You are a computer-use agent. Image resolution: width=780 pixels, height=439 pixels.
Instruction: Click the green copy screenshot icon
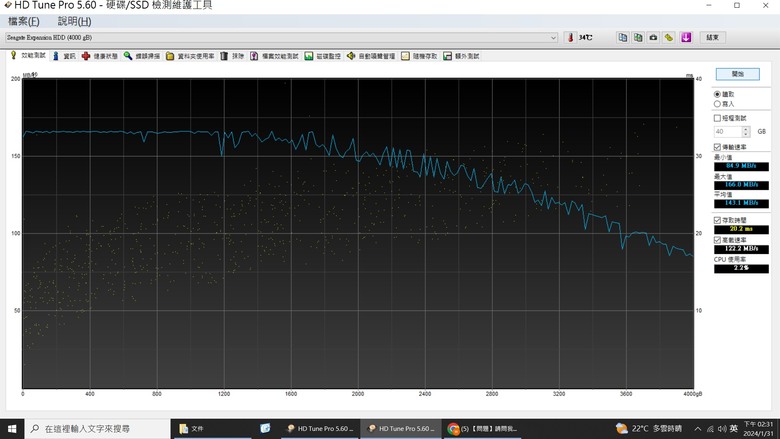point(638,37)
